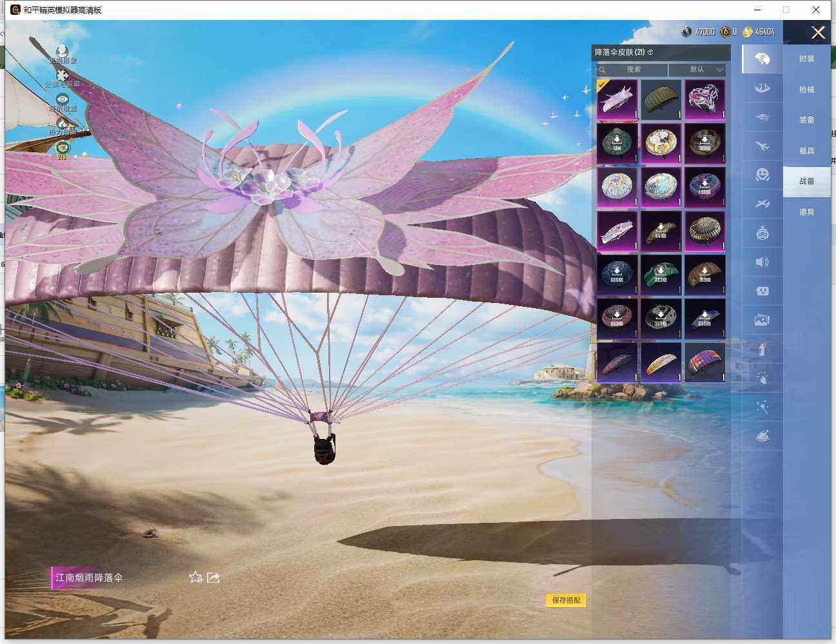Image resolution: width=836 pixels, height=644 pixels.
Task: Select the long white winged parachute thumbnail
Action: pyautogui.click(x=617, y=231)
